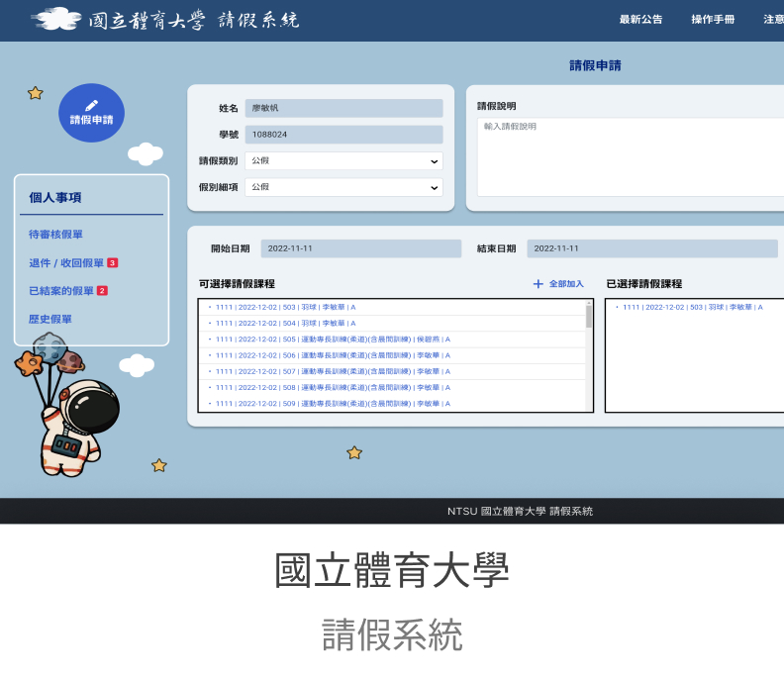
Task: Click the plus icon beside 全部加入
Action: (x=538, y=284)
